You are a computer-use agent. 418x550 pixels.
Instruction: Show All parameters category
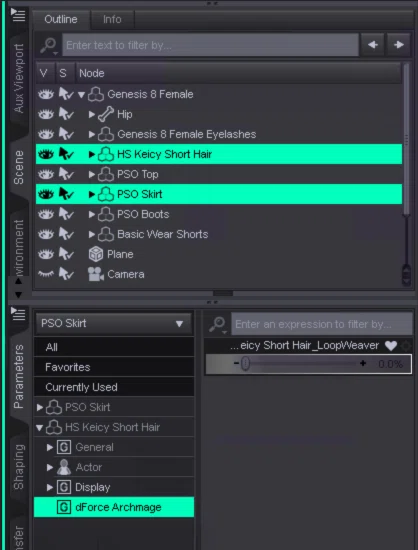coord(114,347)
